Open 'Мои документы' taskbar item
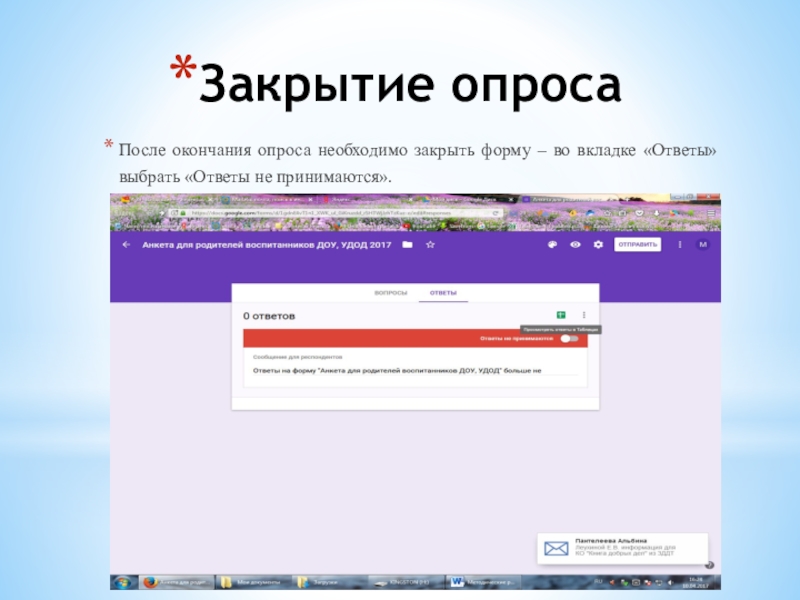Image resolution: width=800 pixels, height=600 pixels. coord(252,582)
